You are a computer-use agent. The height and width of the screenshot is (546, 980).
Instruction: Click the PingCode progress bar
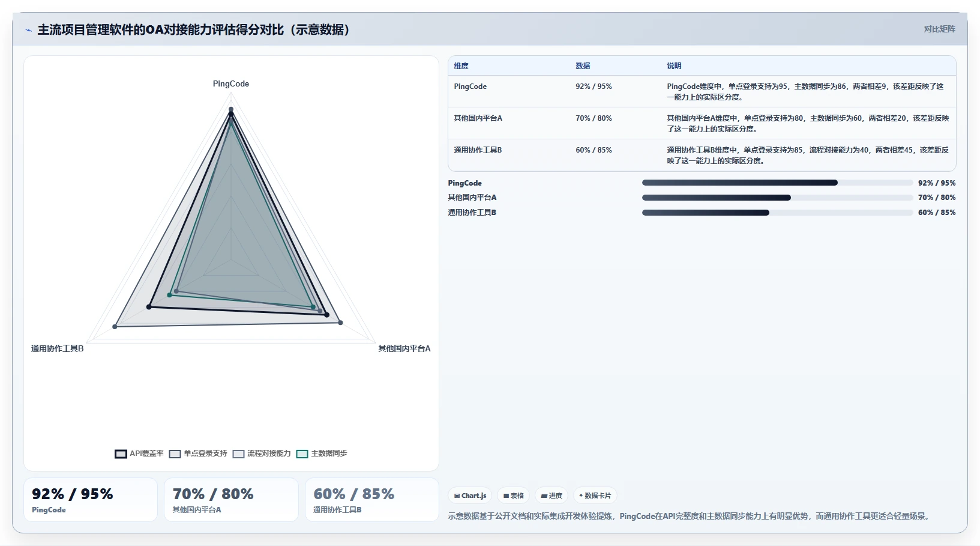[777, 183]
